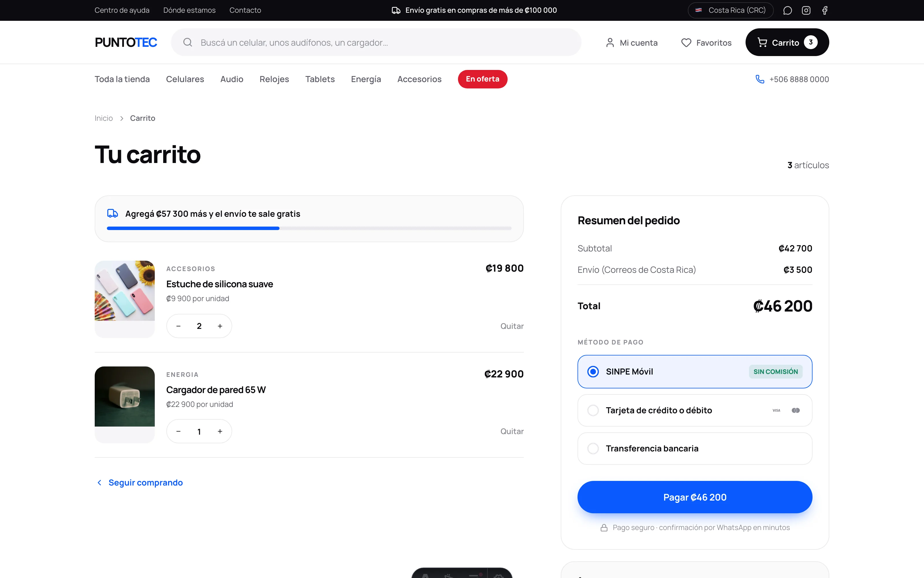Open the Facebook icon in the top bar

(x=825, y=10)
